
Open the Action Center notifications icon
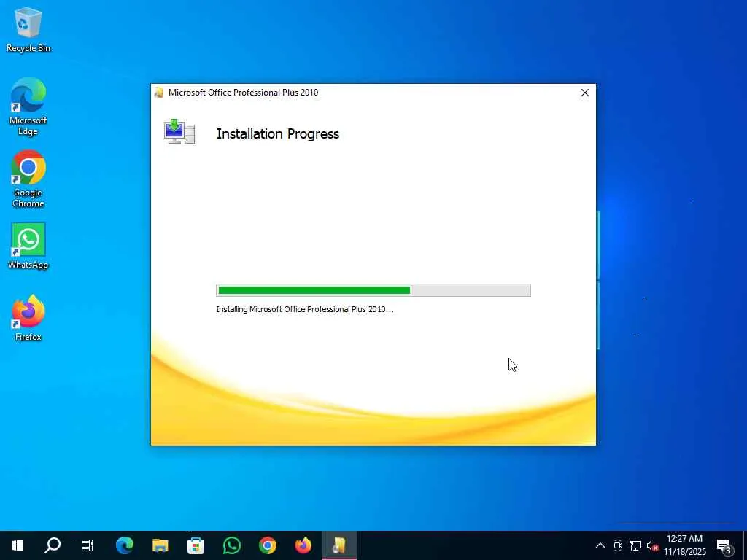click(724, 546)
